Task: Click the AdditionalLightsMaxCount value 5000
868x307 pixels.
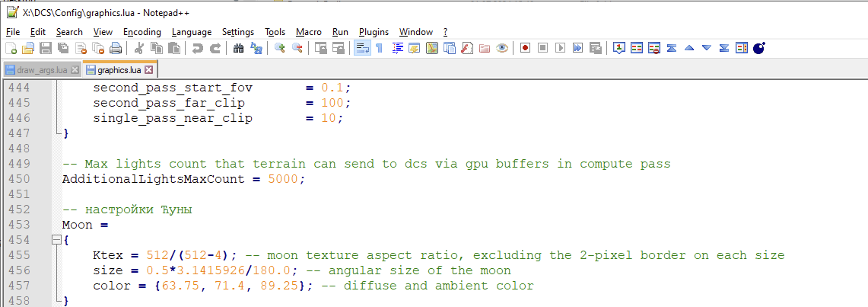Action: 282,179
